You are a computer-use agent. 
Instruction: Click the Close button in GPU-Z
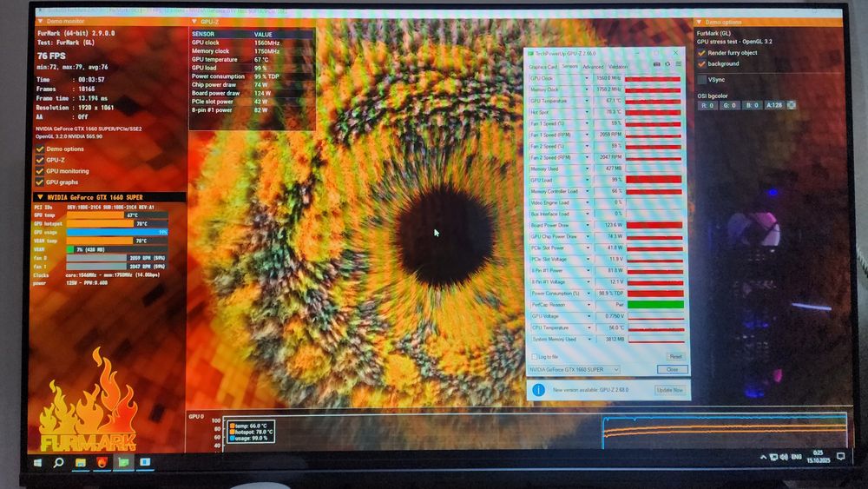coord(672,369)
